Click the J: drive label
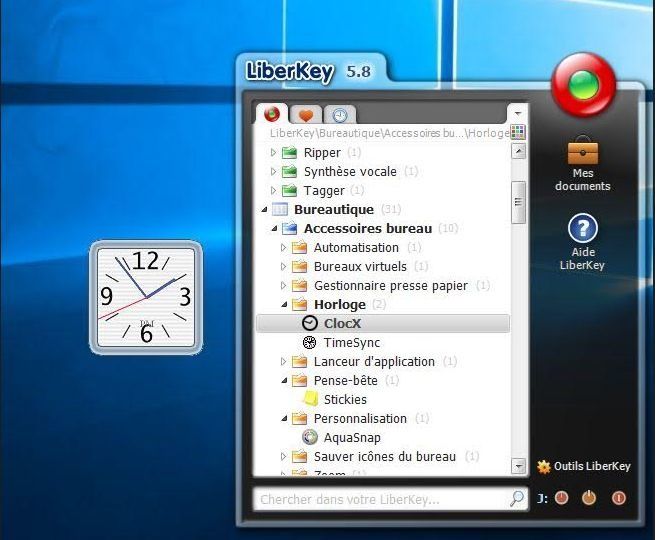 (x=543, y=498)
